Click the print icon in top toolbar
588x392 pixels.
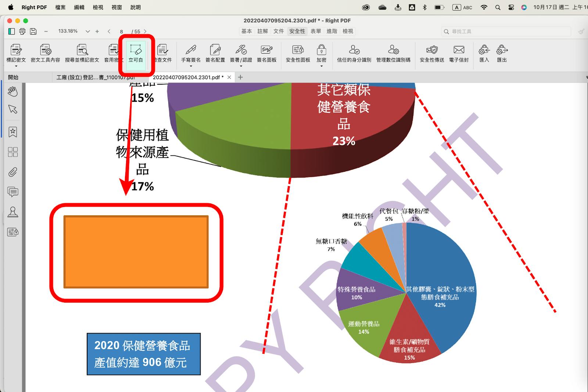[x=22, y=31]
